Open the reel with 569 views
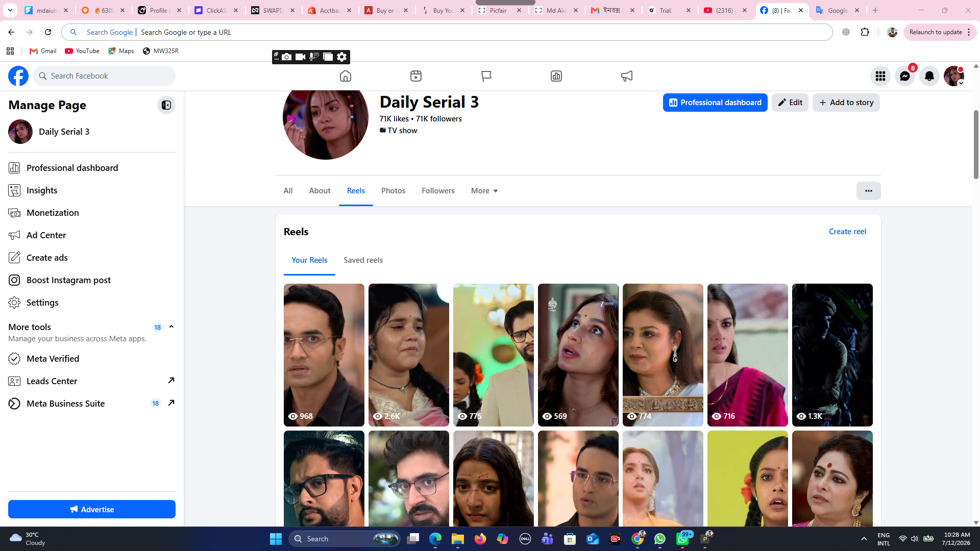This screenshot has width=980, height=551. coord(578,355)
